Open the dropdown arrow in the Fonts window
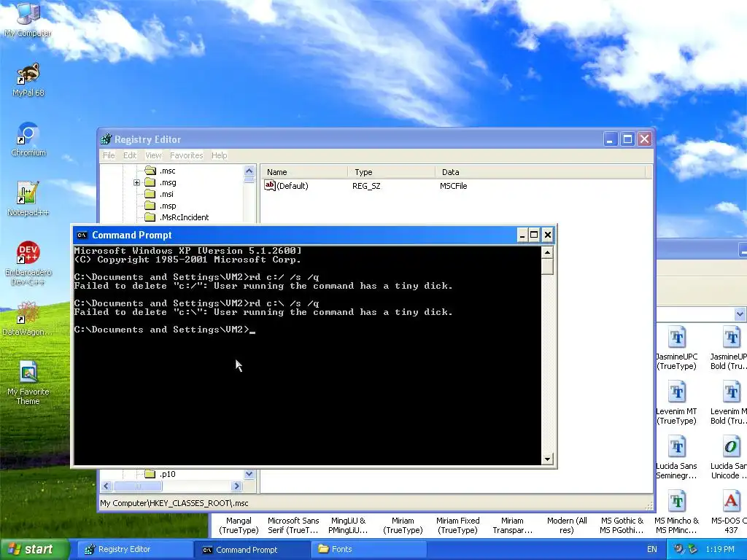 740,314
